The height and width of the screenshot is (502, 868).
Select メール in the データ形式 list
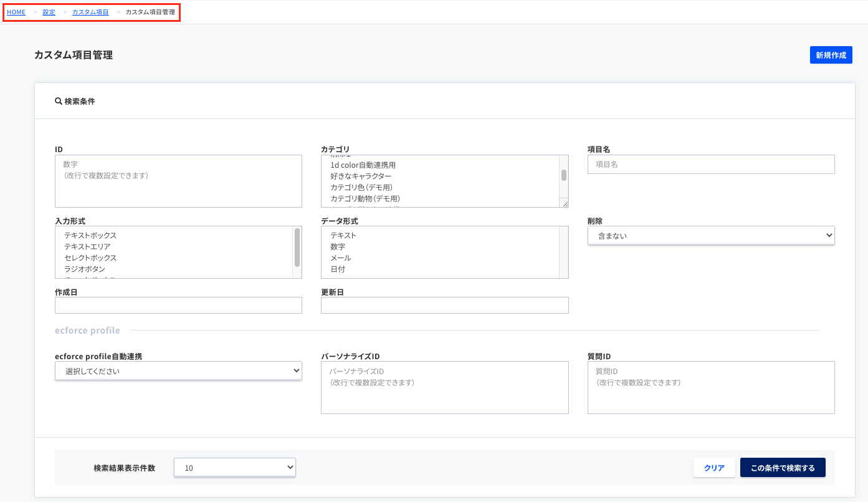click(x=341, y=258)
